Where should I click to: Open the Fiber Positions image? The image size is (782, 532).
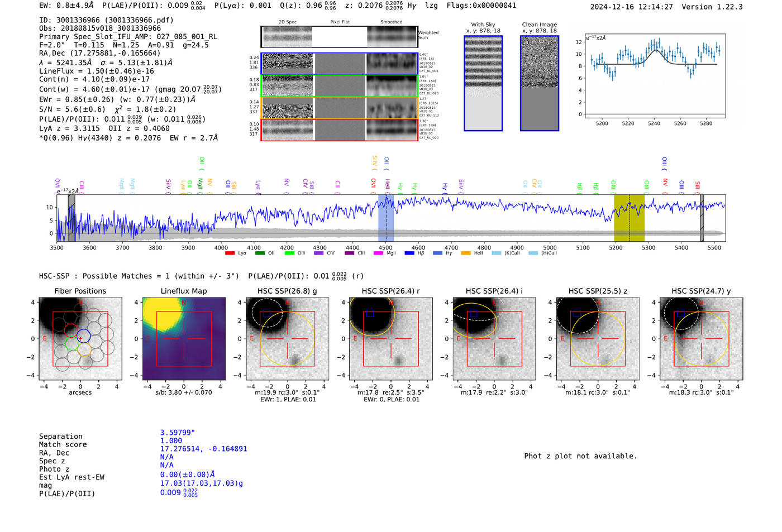(80, 339)
